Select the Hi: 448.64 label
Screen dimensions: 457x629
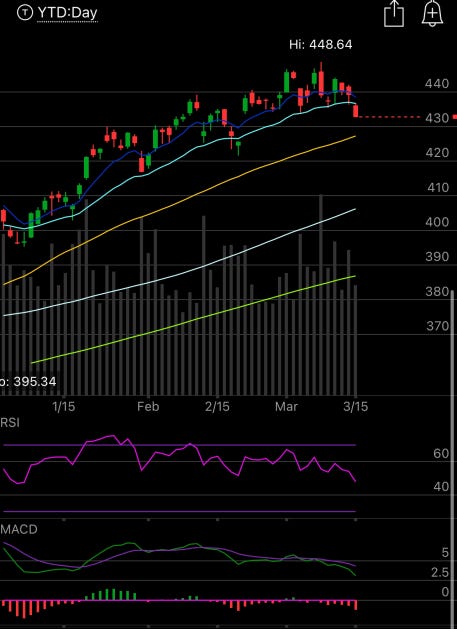click(321, 45)
